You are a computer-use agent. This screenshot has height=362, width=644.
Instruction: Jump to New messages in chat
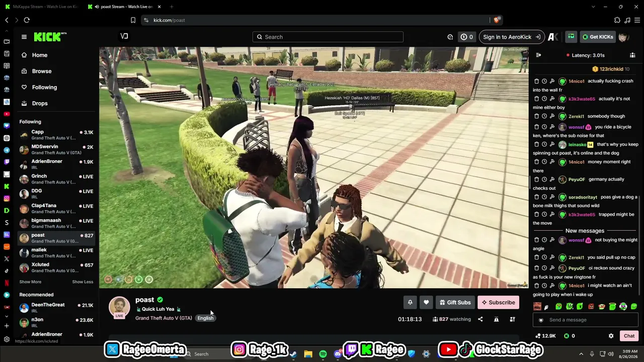(585, 231)
